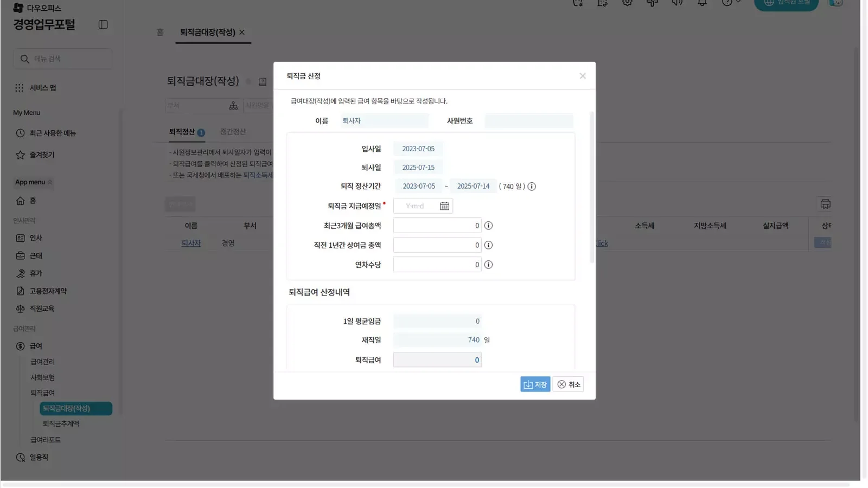Cancel the 퇴직금 산정 dialog
The width and height of the screenshot is (868, 488).
coord(568,384)
